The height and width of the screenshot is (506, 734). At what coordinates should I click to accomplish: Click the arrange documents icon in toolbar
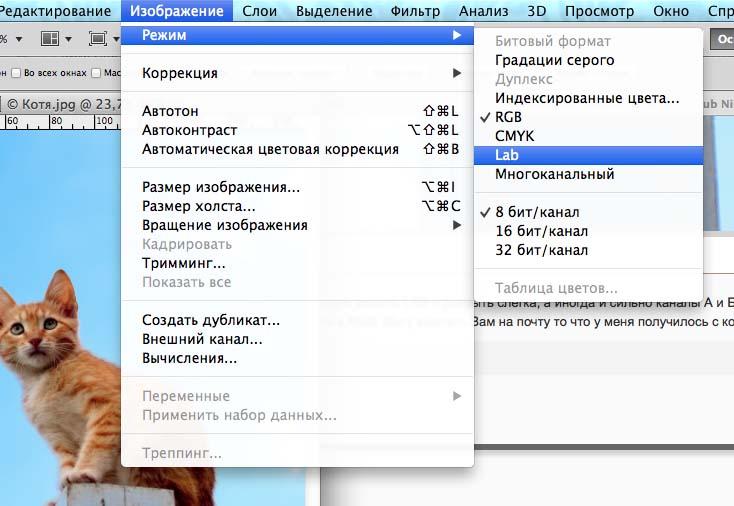pos(50,38)
